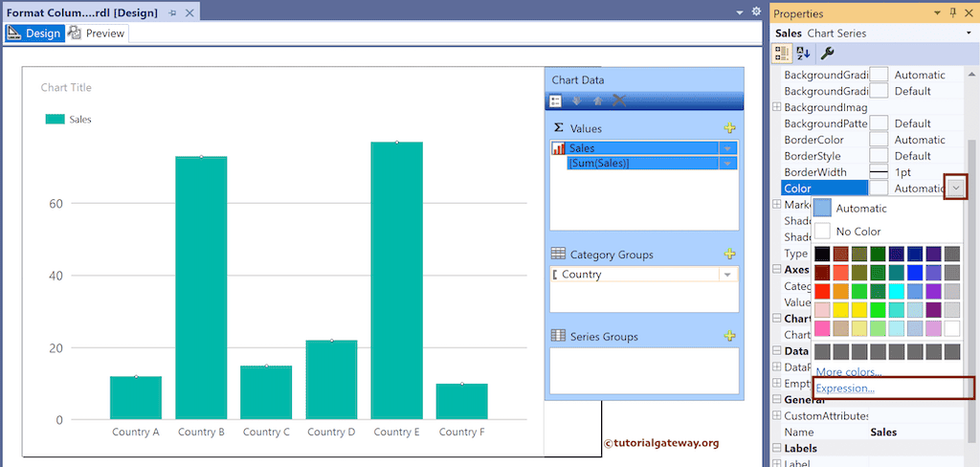The height and width of the screenshot is (467, 980).
Task: Select the Sales legend item
Action: tap(68, 120)
